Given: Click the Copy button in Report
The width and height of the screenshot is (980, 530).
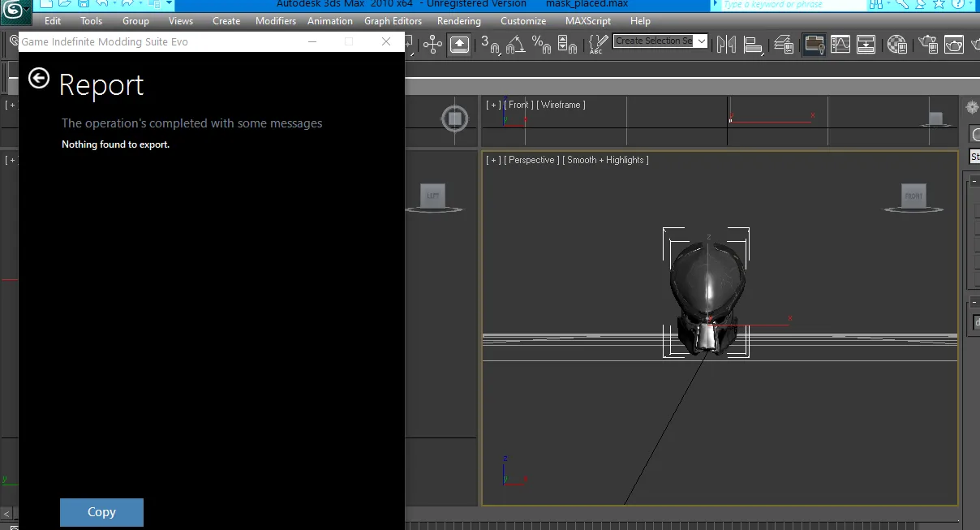Looking at the screenshot, I should point(101,512).
